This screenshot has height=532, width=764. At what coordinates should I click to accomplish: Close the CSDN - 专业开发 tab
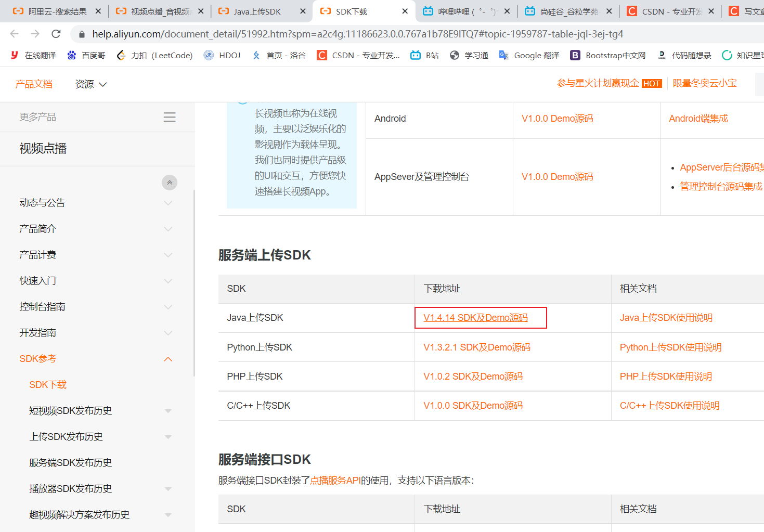coord(711,11)
